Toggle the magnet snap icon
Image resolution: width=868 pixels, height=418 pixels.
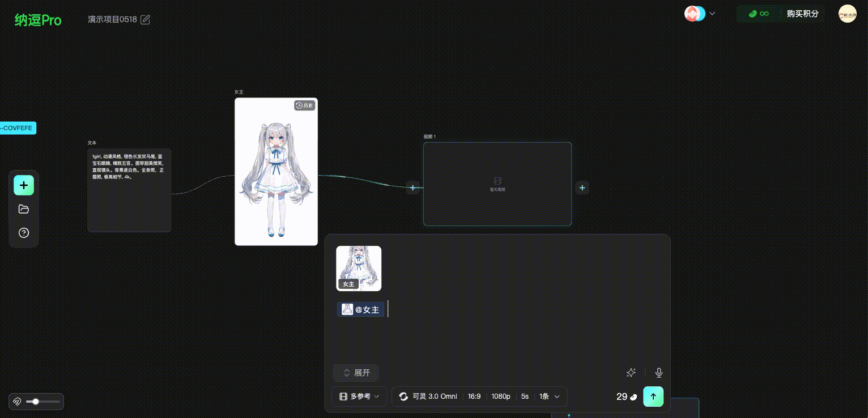click(17, 402)
